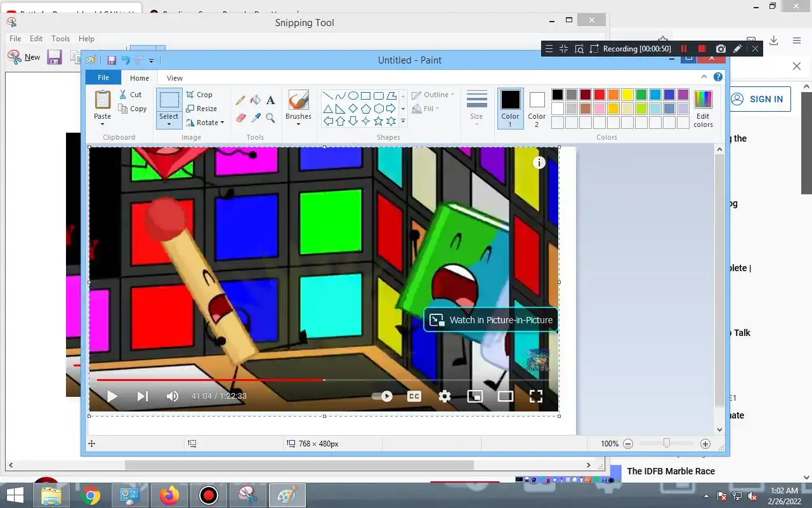
Task: Activate the Color 2 background selector
Action: tap(537, 109)
